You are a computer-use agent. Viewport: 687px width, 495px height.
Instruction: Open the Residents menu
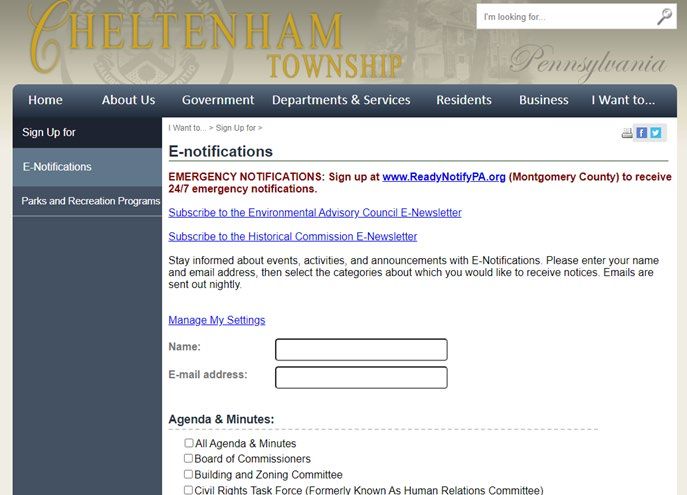pos(464,100)
